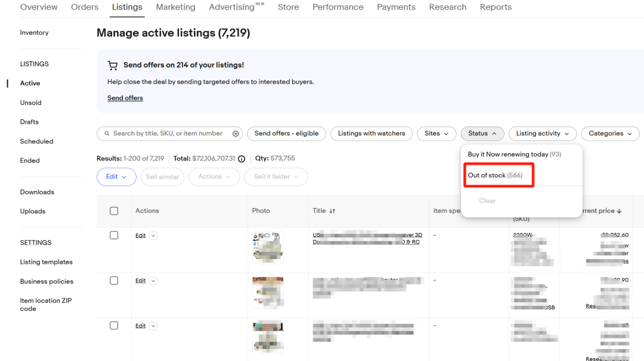Viewport: 644px width, 361px height.
Task: Click the first listing's photo thumbnail
Action: point(268,247)
